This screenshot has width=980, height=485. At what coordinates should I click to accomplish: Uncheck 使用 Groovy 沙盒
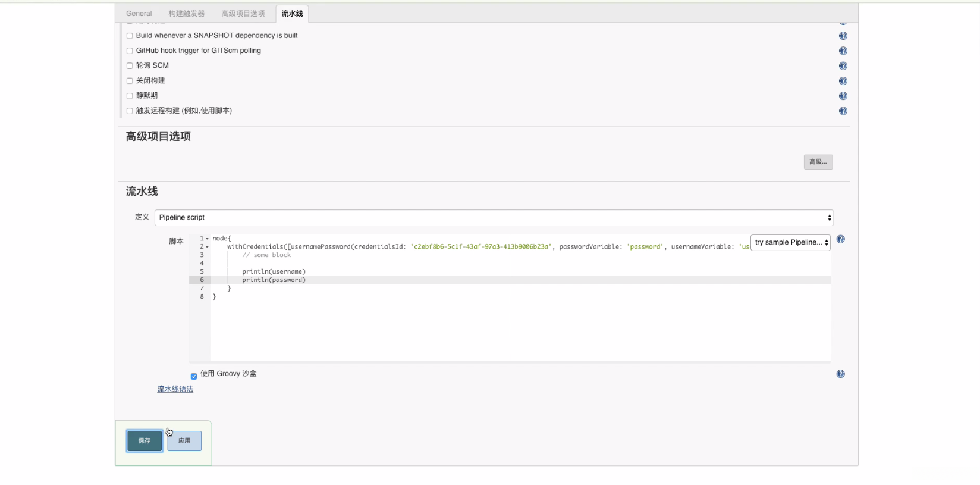[194, 376]
